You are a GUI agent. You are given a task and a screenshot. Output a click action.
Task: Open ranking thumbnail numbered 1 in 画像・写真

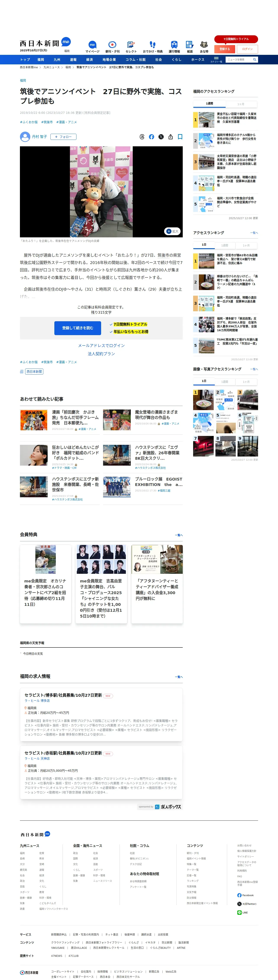204,400
